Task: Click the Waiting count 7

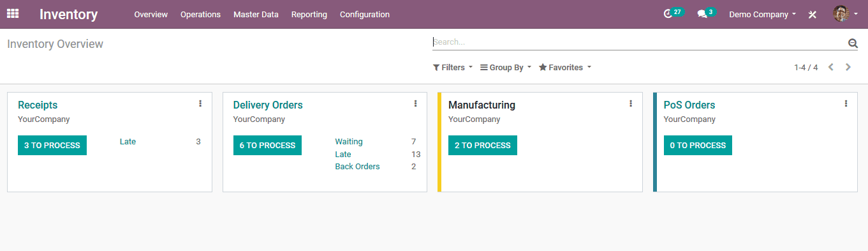Action: click(x=413, y=142)
